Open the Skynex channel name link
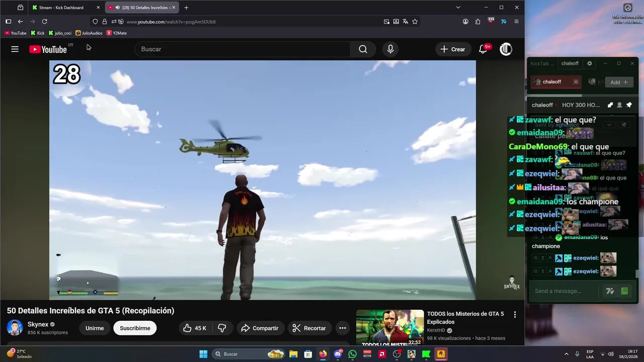Viewport: 644px width, 362px height. 38,324
